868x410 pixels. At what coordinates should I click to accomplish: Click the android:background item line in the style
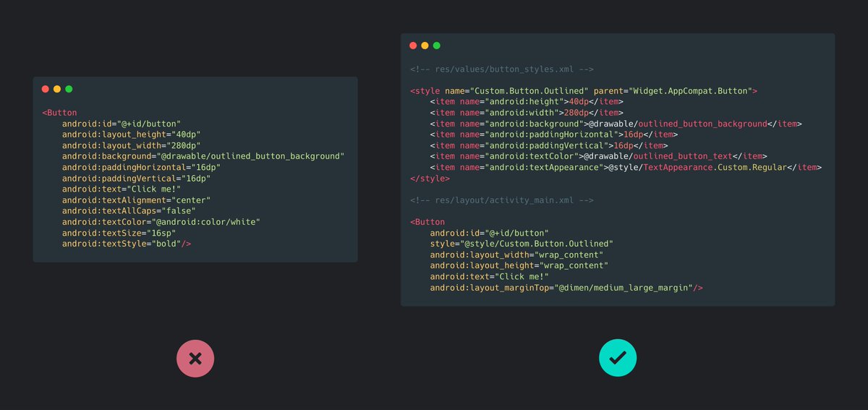pos(616,124)
